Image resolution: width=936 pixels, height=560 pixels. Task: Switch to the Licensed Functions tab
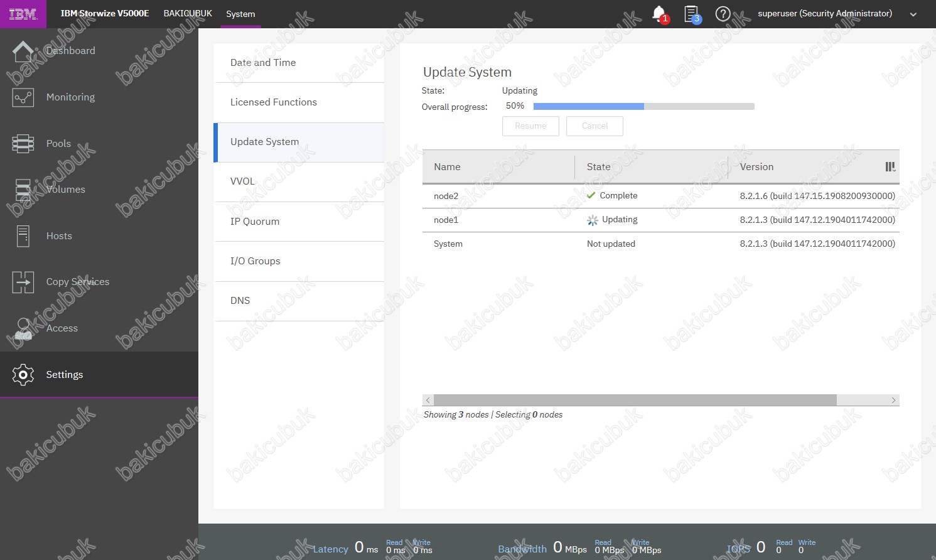[x=299, y=102]
